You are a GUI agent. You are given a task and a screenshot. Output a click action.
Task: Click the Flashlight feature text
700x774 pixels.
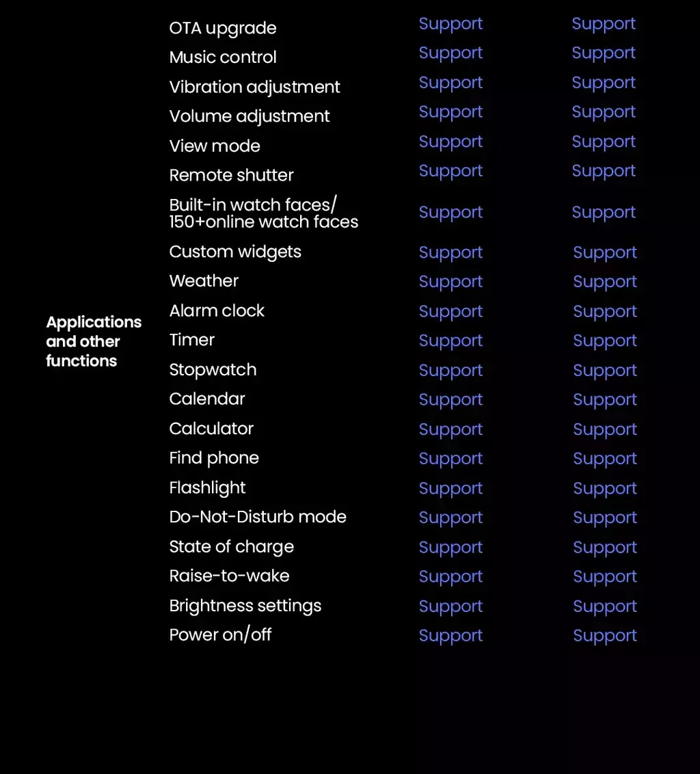tap(207, 488)
